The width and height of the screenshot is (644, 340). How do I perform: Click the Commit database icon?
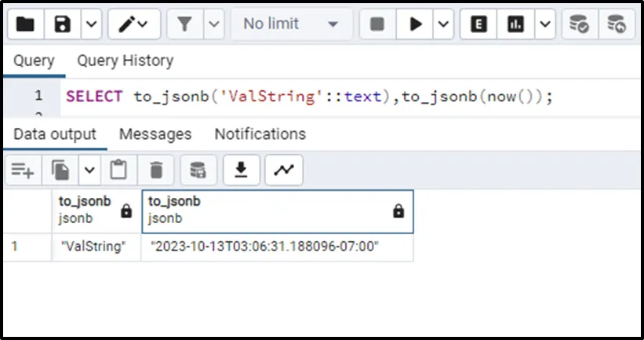[x=580, y=24]
